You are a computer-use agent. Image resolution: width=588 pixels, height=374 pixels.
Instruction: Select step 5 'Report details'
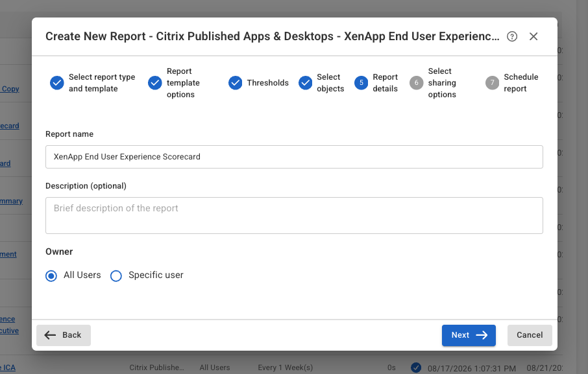(376, 83)
